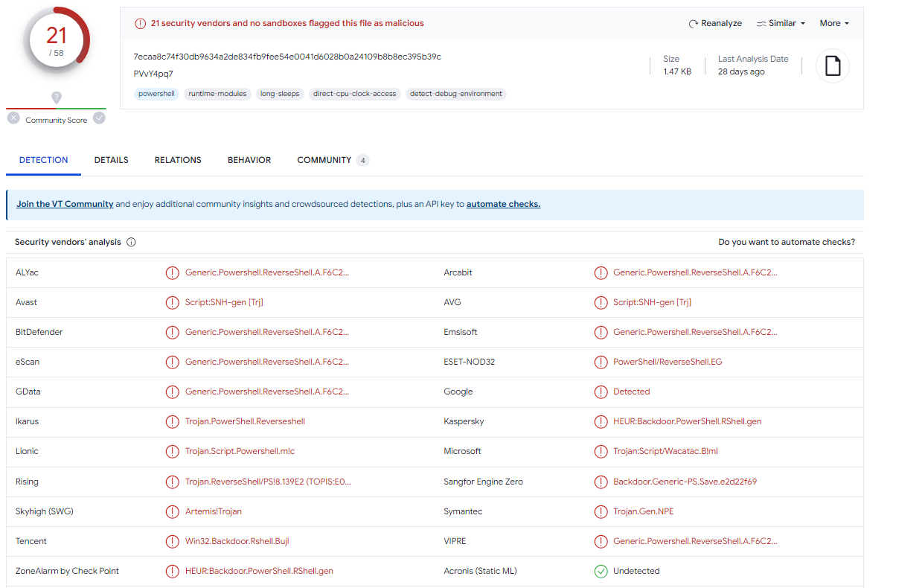This screenshot has width=922, height=588.
Task: Switch to the BEHAVIOR tab
Action: (249, 159)
